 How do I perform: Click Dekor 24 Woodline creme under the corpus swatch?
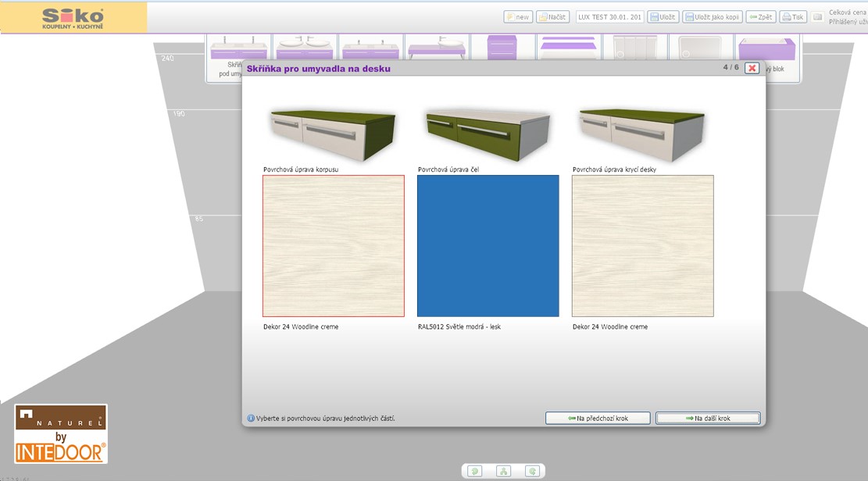[301, 326]
